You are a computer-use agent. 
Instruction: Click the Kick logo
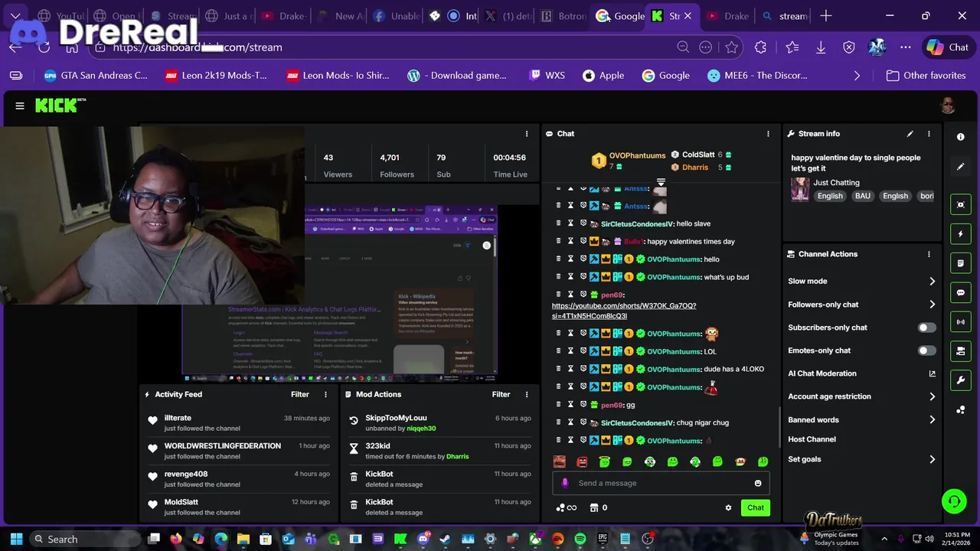pos(60,106)
